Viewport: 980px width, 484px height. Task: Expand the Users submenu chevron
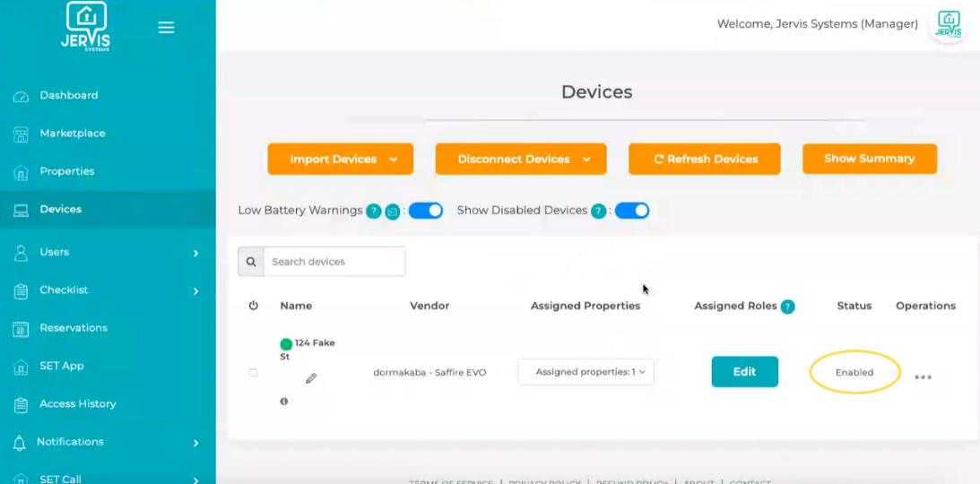click(195, 253)
